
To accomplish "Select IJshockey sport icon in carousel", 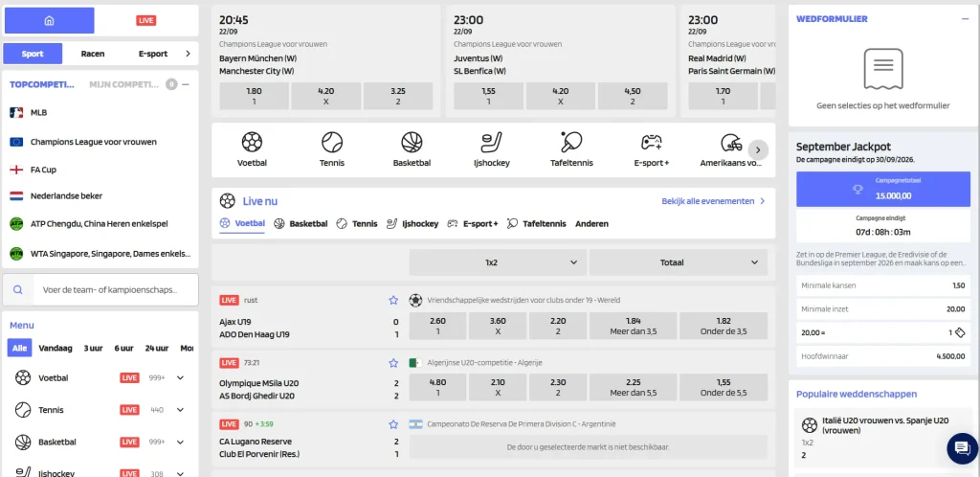I will pos(491,143).
